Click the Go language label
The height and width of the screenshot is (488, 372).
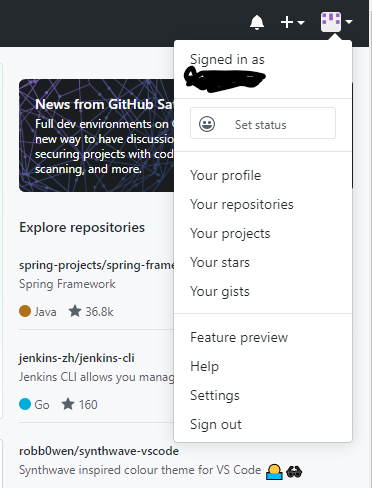click(x=42, y=405)
